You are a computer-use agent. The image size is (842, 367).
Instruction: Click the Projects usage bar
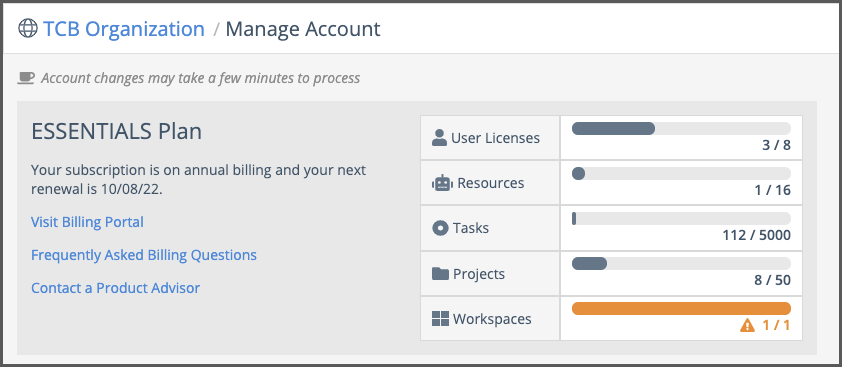pyautogui.click(x=681, y=263)
